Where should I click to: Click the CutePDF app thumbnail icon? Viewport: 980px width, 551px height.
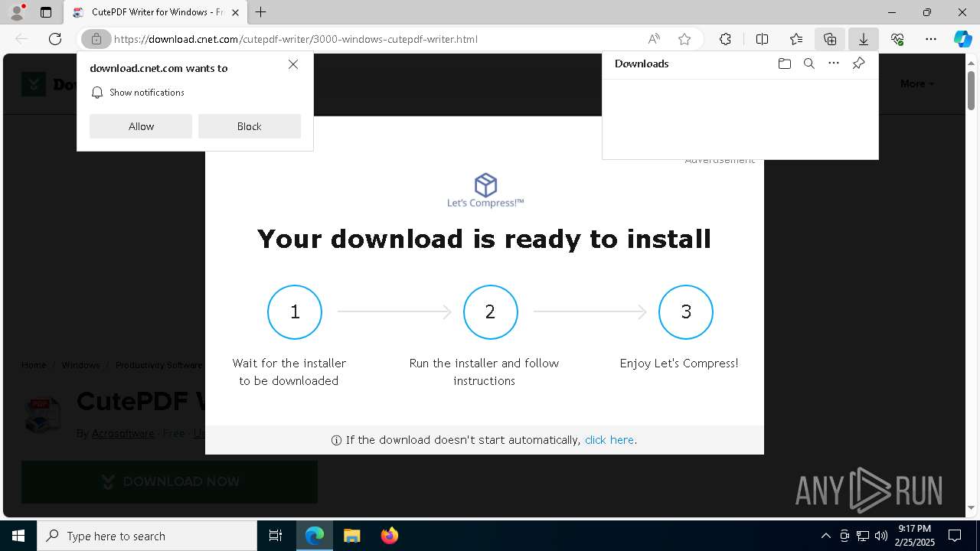pyautogui.click(x=42, y=416)
